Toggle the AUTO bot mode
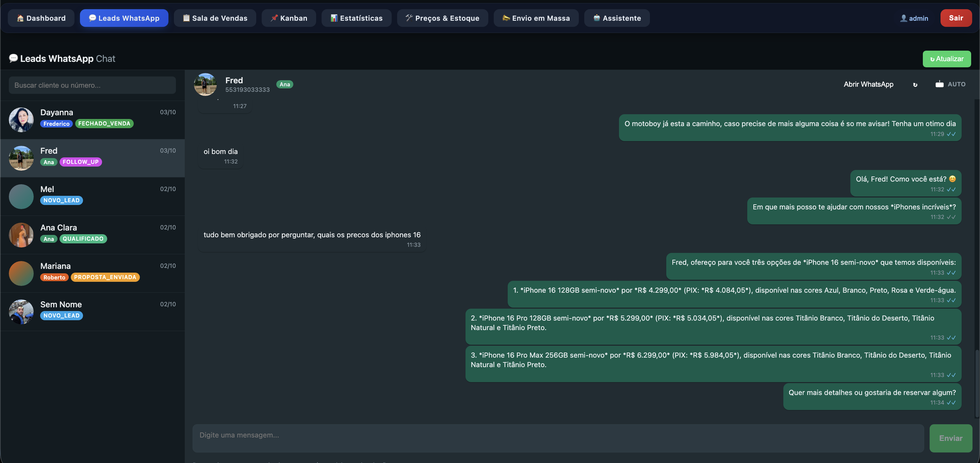 tap(950, 84)
